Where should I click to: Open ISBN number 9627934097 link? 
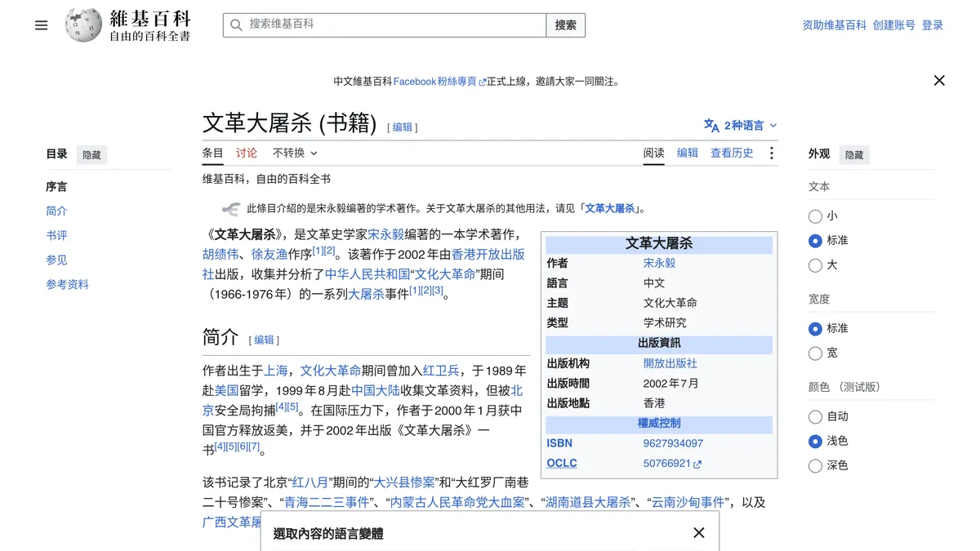click(x=673, y=444)
